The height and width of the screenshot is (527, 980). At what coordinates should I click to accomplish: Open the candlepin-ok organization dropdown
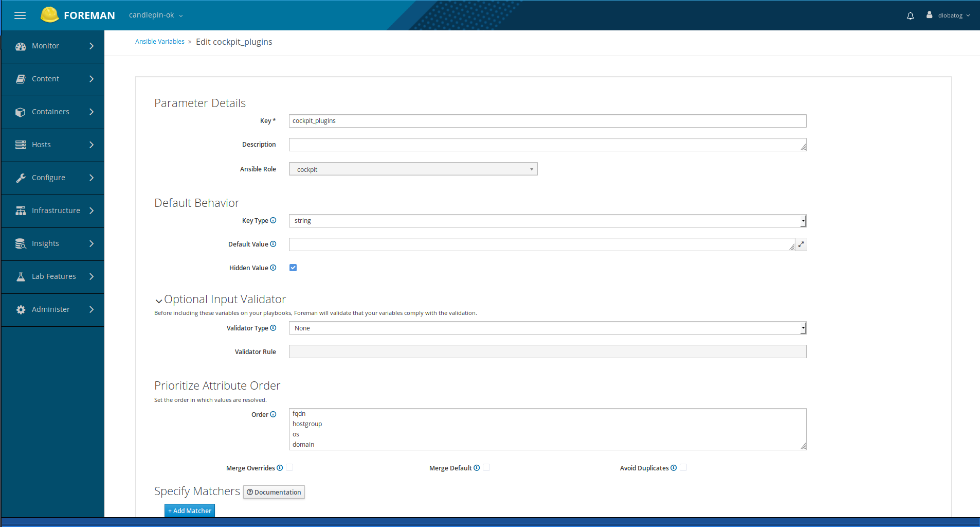[x=156, y=15]
